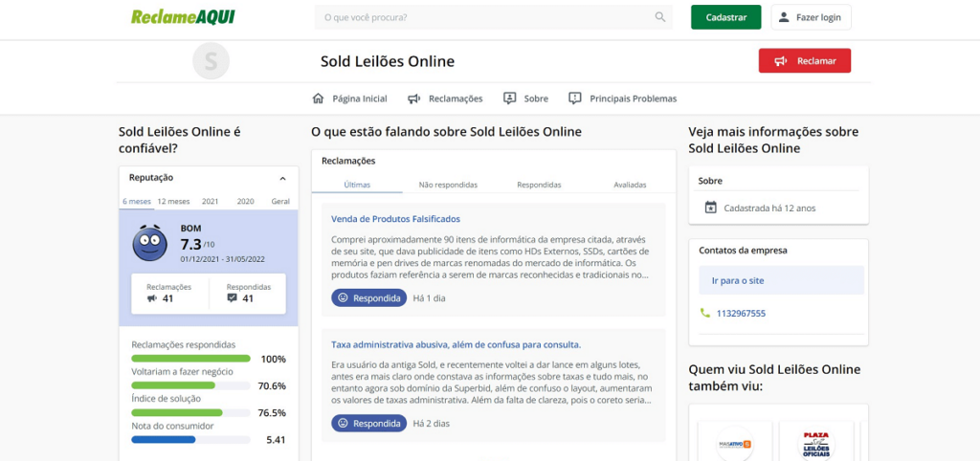
Task: Click the green Cadastrar button
Action: [x=726, y=17]
